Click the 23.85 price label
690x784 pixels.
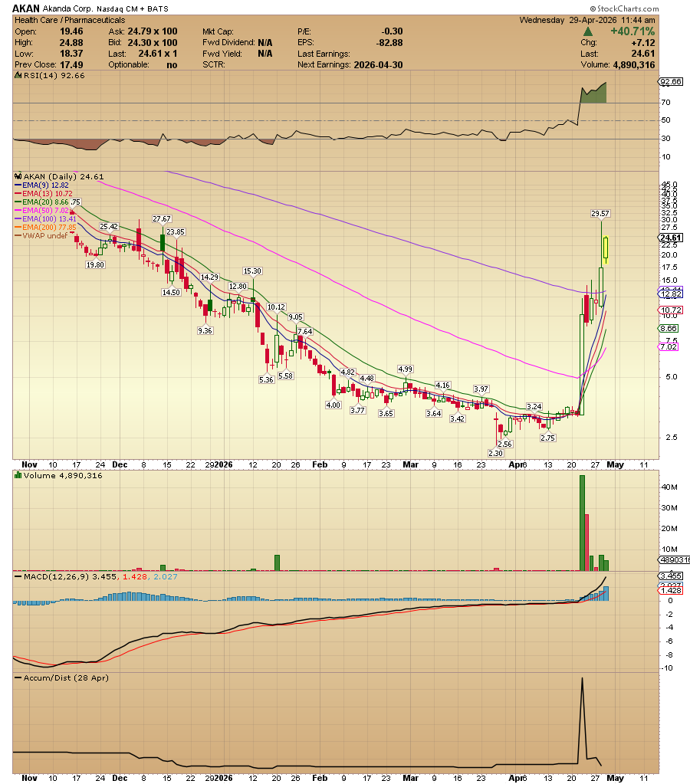[x=176, y=232]
